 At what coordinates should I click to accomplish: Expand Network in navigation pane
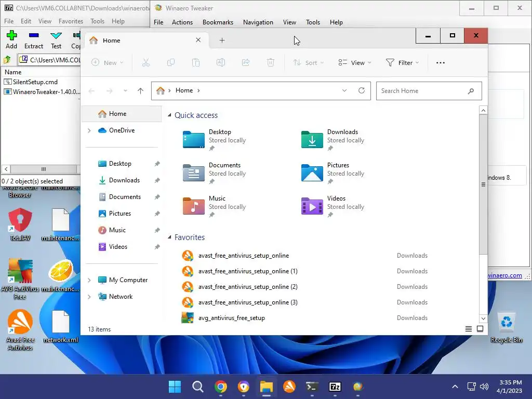coord(89,297)
